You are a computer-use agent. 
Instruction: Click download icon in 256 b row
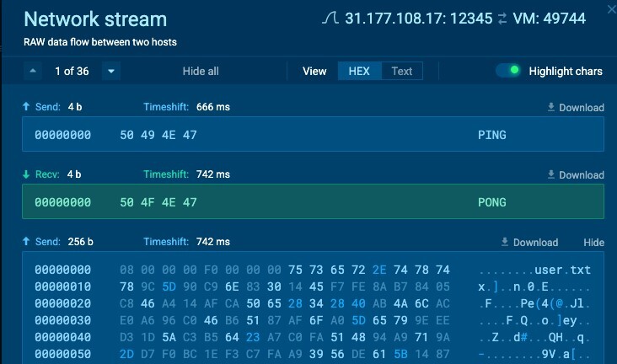[505, 242]
